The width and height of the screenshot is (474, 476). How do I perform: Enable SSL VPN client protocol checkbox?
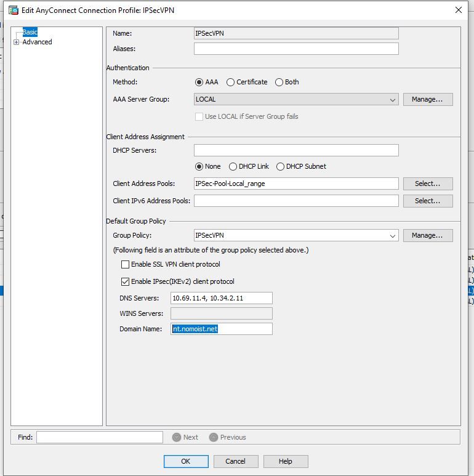coord(125,264)
